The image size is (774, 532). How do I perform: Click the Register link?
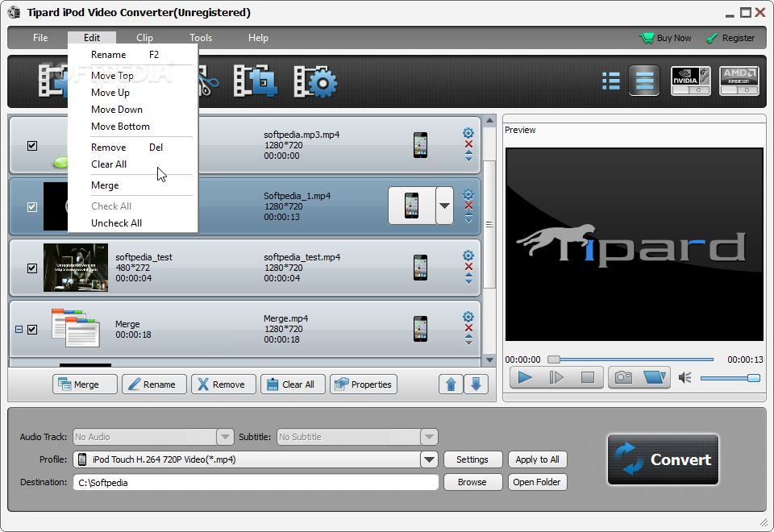730,38
